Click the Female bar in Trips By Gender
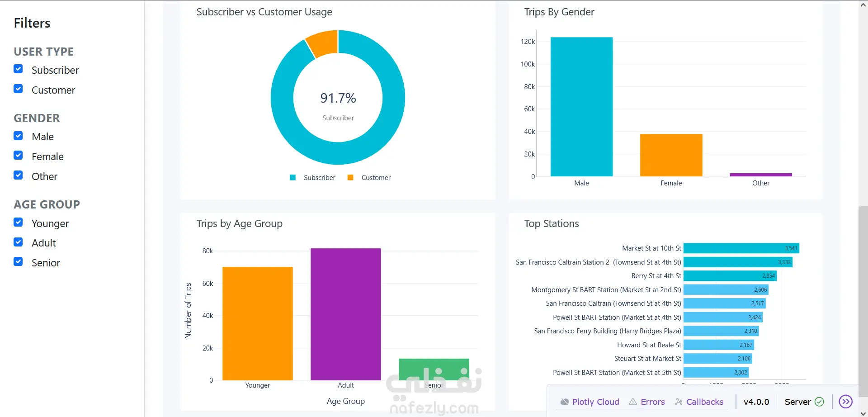Image resolution: width=868 pixels, height=417 pixels. click(671, 155)
